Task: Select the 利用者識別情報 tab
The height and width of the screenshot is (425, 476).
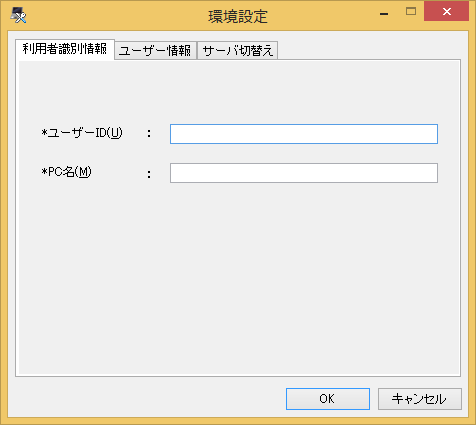Action: click(x=65, y=49)
